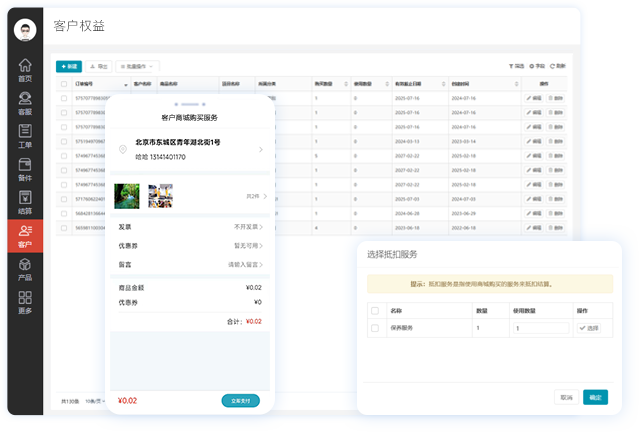This screenshot has height=432, width=639.
Task: Tick the checkbox for order 568428136644
Action: pyautogui.click(x=64, y=214)
